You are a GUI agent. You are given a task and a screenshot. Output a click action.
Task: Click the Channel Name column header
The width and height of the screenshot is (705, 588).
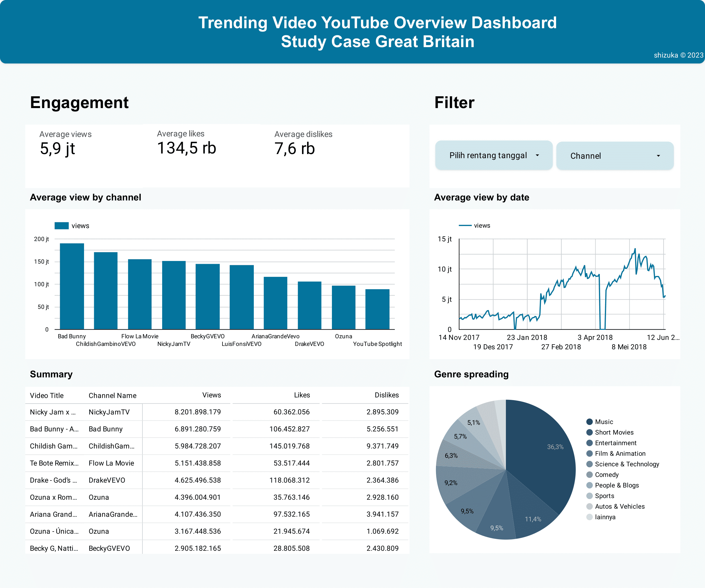pos(113,396)
